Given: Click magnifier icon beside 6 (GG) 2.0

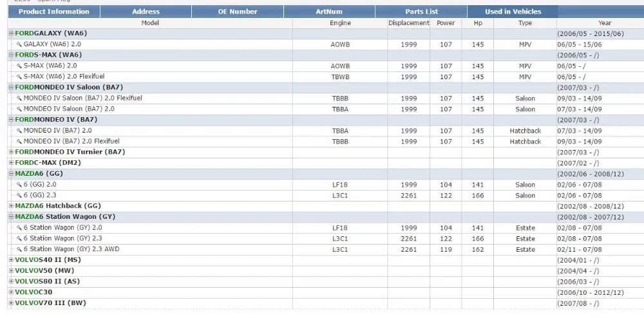Looking at the screenshot, I should coord(19,185).
